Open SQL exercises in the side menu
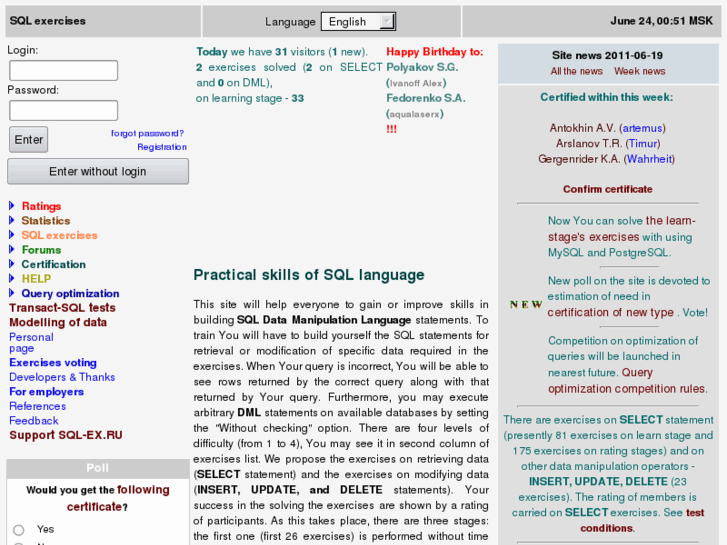727x545 pixels. click(x=59, y=235)
